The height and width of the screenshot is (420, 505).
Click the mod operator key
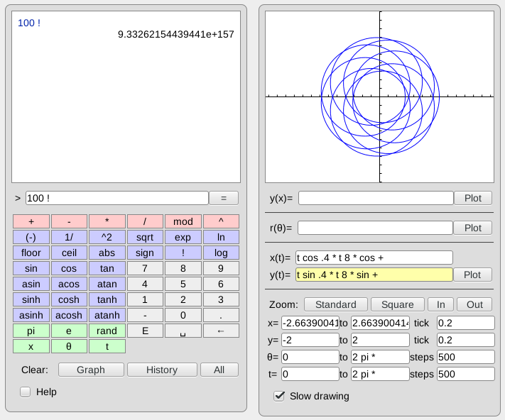[183, 221]
